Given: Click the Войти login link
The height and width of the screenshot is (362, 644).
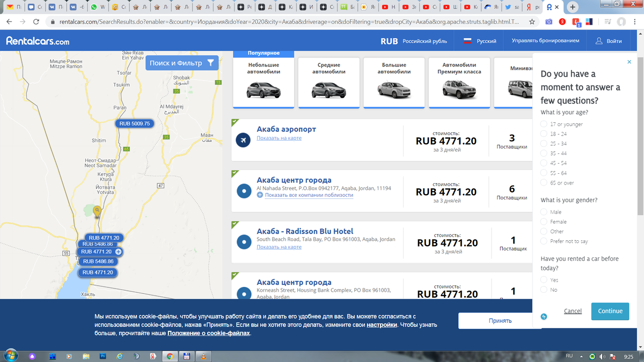Looking at the screenshot, I should click(614, 41).
